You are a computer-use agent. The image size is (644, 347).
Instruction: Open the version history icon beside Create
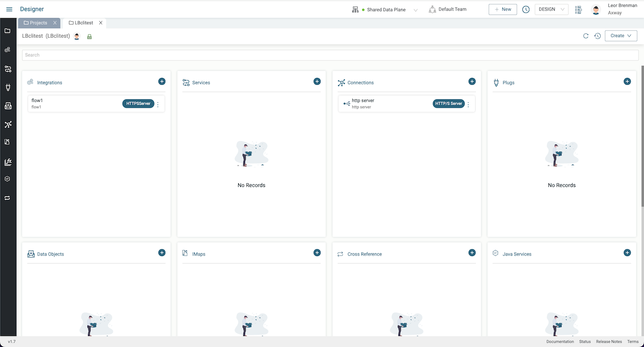(x=597, y=36)
